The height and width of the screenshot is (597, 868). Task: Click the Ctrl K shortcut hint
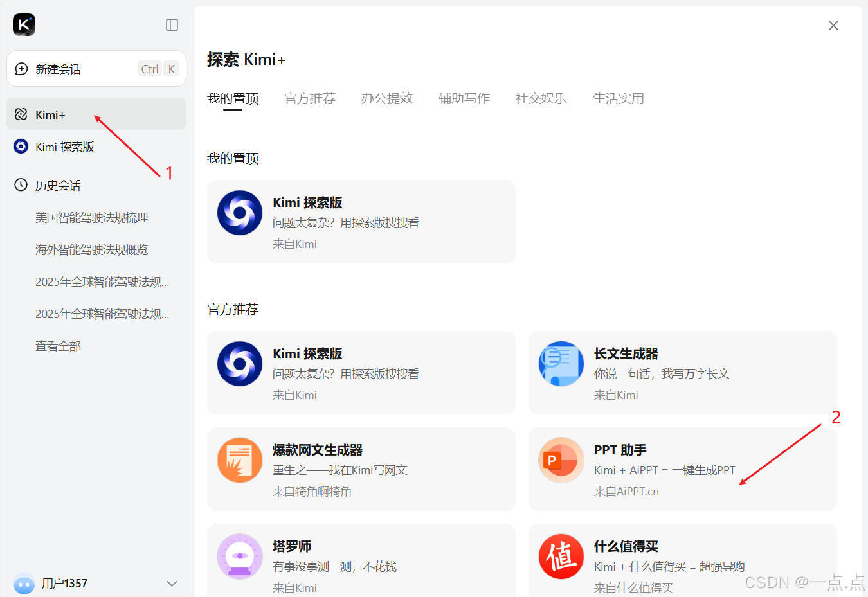(x=158, y=69)
